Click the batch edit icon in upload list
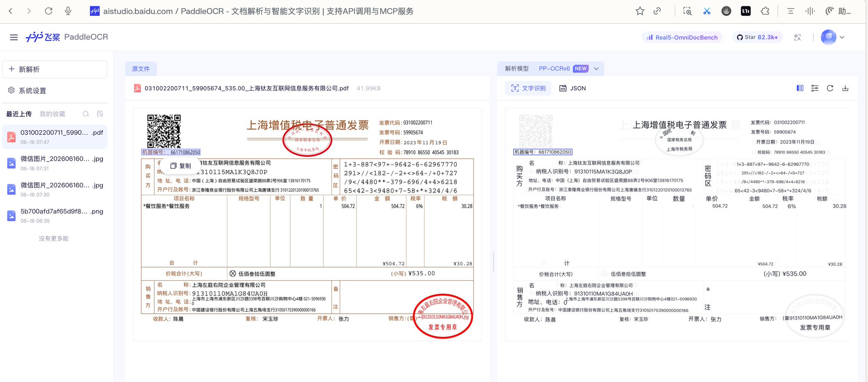Viewport: 868px width, 382px height. click(x=100, y=114)
